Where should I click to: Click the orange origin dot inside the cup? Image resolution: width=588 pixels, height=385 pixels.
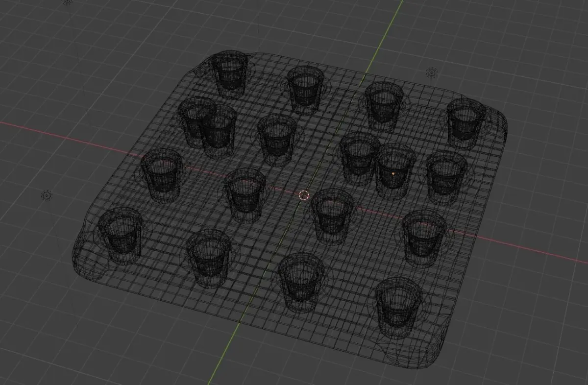(393, 173)
